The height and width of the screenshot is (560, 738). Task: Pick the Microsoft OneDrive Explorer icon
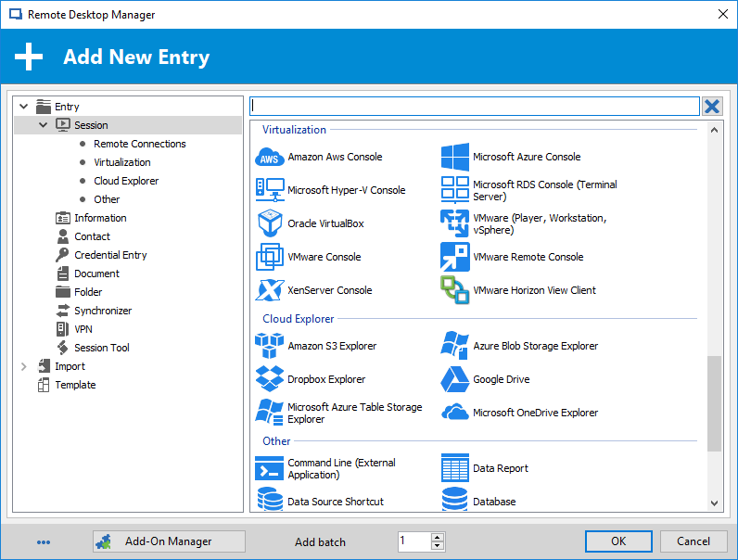[x=454, y=413]
